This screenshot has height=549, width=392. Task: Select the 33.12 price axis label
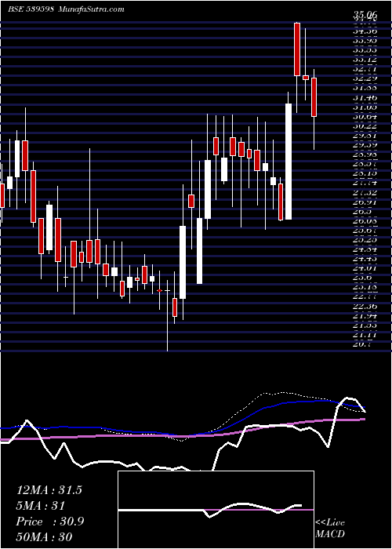(x=365, y=60)
